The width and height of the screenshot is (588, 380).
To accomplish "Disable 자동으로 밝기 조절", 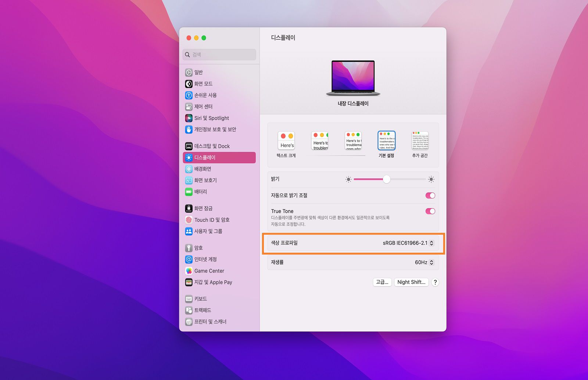I will point(430,195).
